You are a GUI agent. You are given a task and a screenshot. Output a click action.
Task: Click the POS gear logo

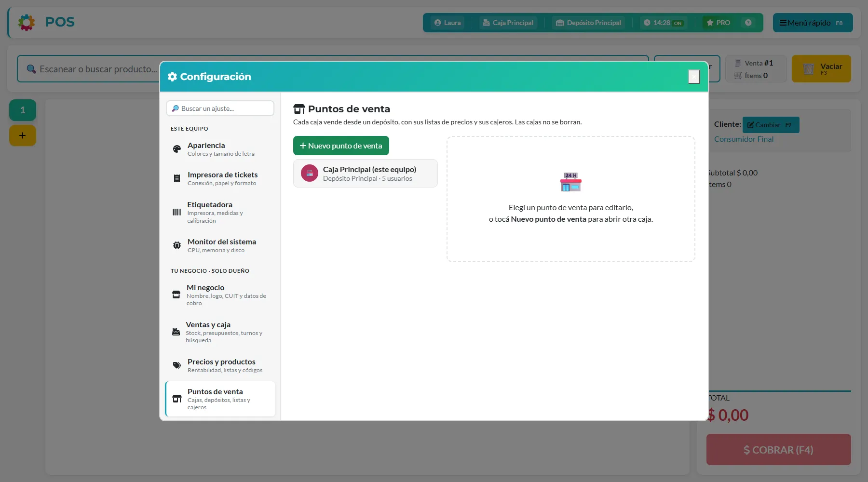pos(27,22)
